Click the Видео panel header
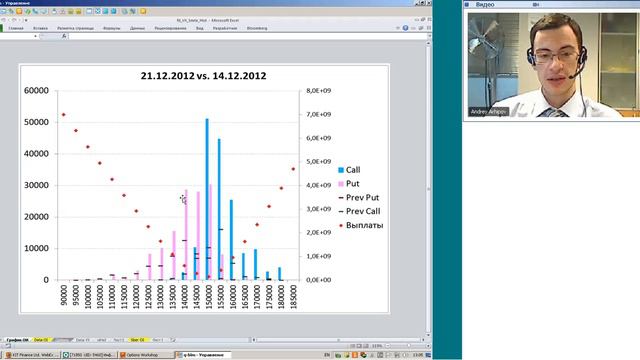This screenshot has width=640, height=360. coord(551,4)
